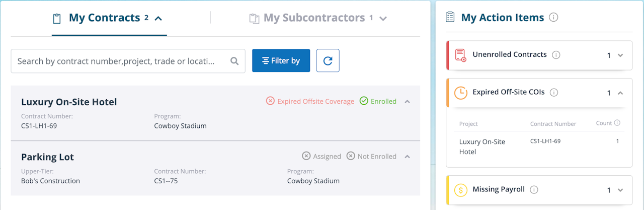Click info icon beside Missing Payroll
644x210 pixels.
tap(534, 190)
